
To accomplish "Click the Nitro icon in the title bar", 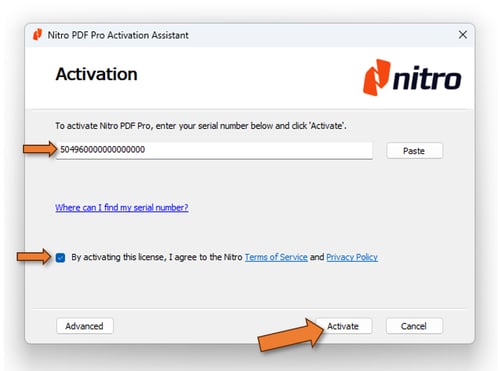I will [37, 35].
